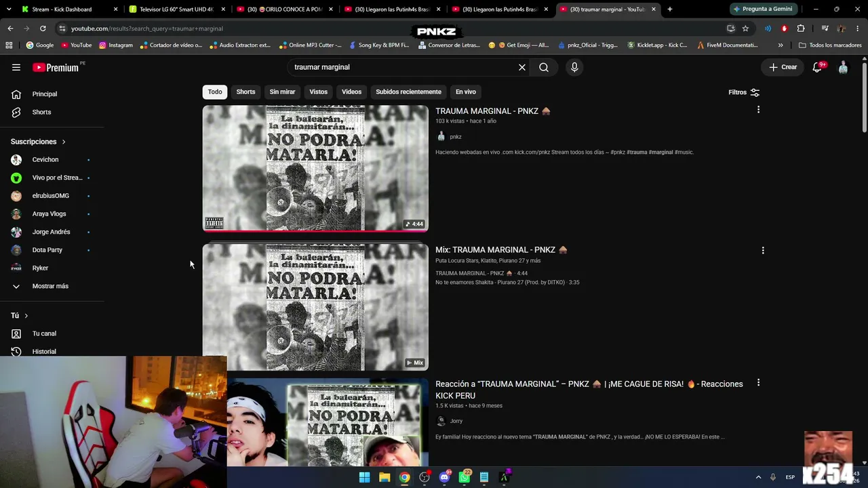Image resolution: width=868 pixels, height=488 pixels.
Task: Open options for the Reacción video result
Action: (x=758, y=383)
